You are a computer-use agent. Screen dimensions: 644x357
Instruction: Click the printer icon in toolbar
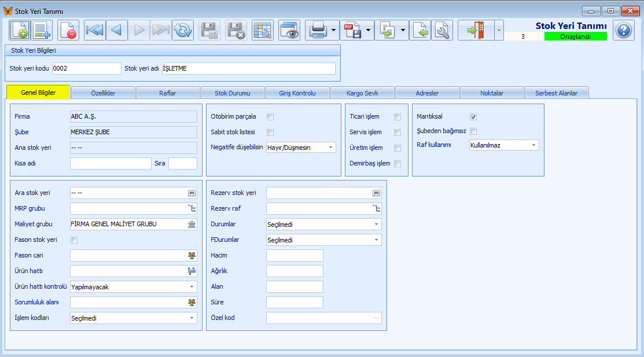click(x=318, y=30)
